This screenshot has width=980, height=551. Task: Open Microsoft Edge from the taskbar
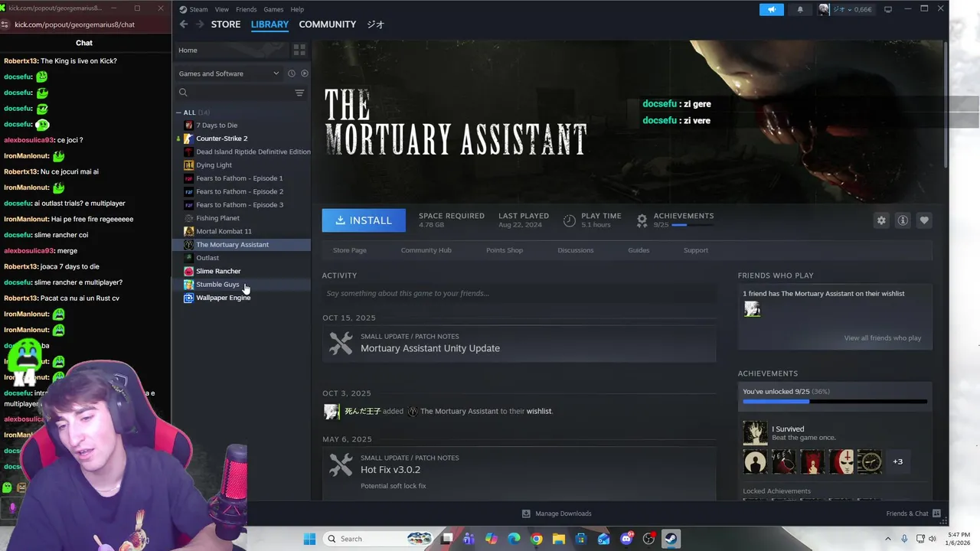pos(514,539)
